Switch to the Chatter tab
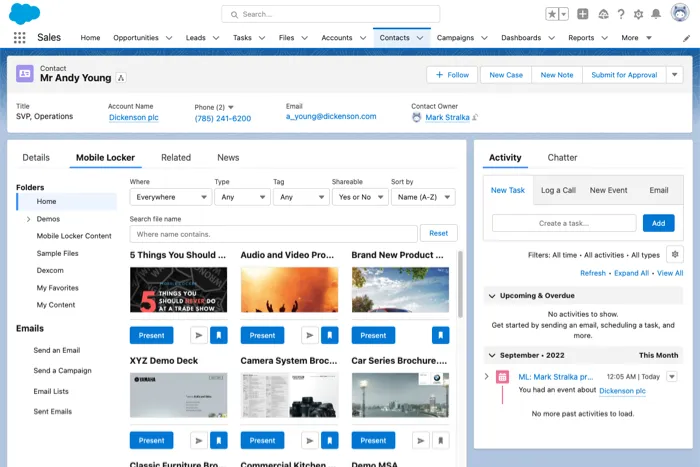 [x=562, y=158]
